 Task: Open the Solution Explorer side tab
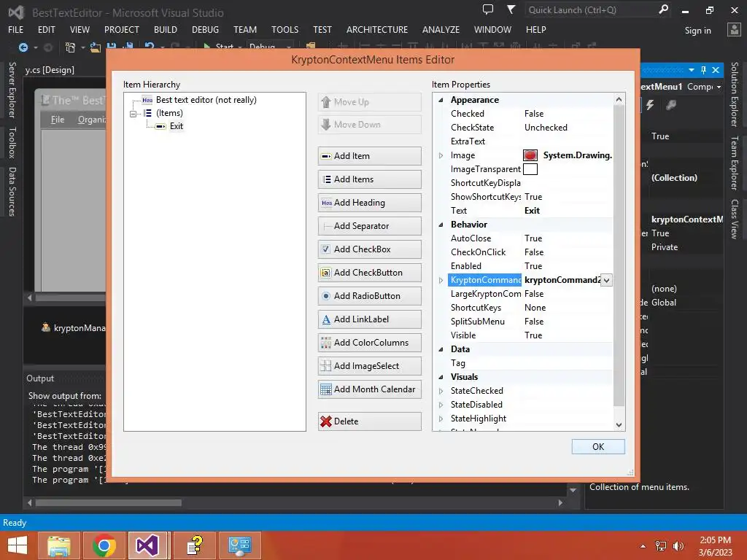[735, 94]
